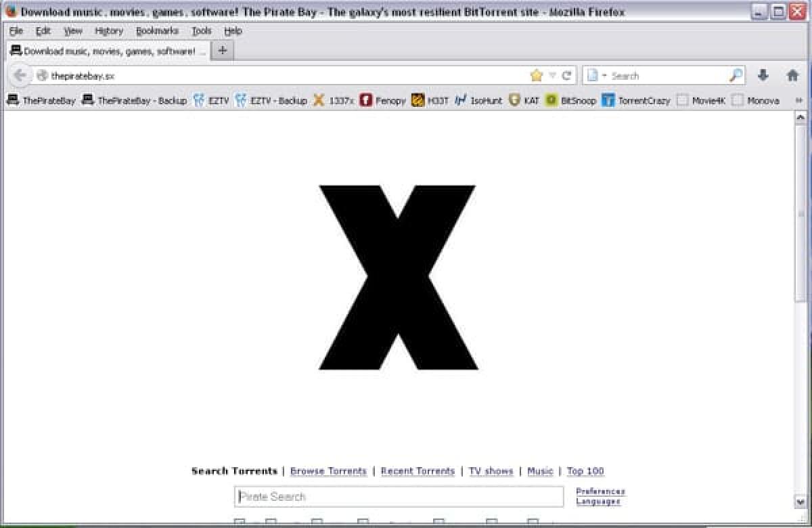
Task: Reload the page using the refresh arrow
Action: coord(568,75)
